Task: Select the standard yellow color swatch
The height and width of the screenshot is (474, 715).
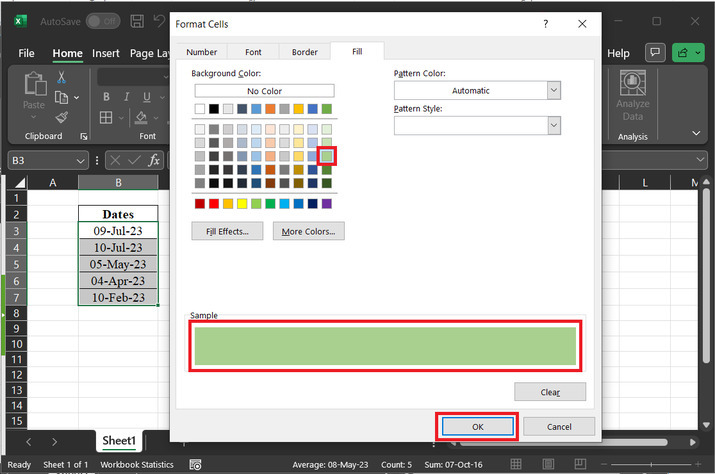Action: [242, 203]
